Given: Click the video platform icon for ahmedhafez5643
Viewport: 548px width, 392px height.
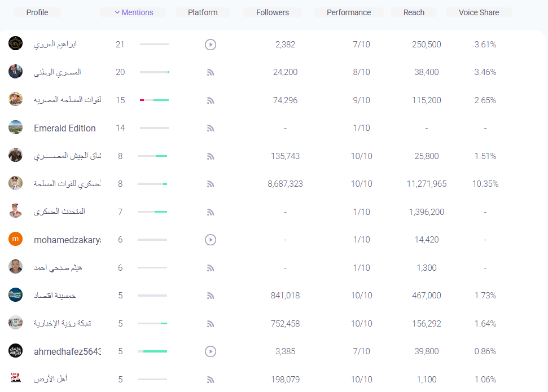Looking at the screenshot, I should (x=211, y=351).
